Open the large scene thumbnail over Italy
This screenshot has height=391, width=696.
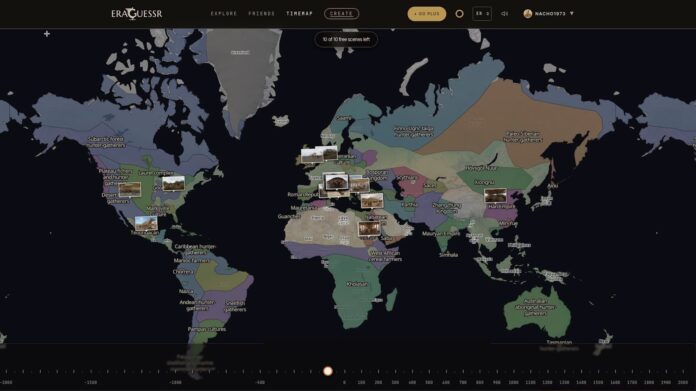pos(336,182)
